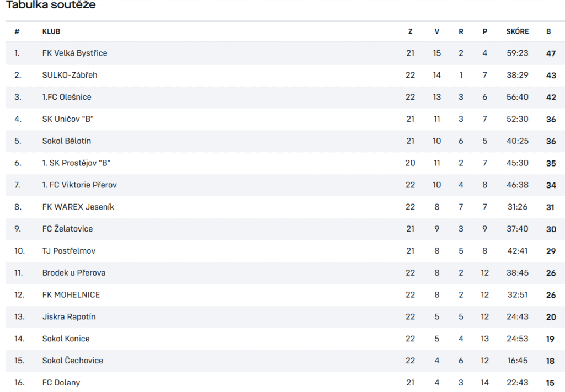565x392 pixels.
Task: Select Brodek u Přerova team
Action: coord(74,273)
